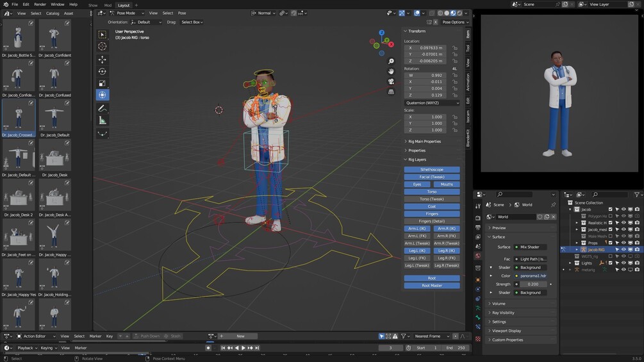Toggle Lights collection exclude checkbox
This screenshot has width=644, height=362.
click(610, 263)
